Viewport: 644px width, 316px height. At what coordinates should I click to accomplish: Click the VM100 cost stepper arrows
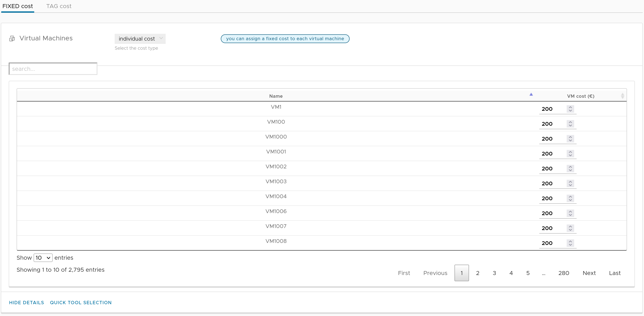570,124
